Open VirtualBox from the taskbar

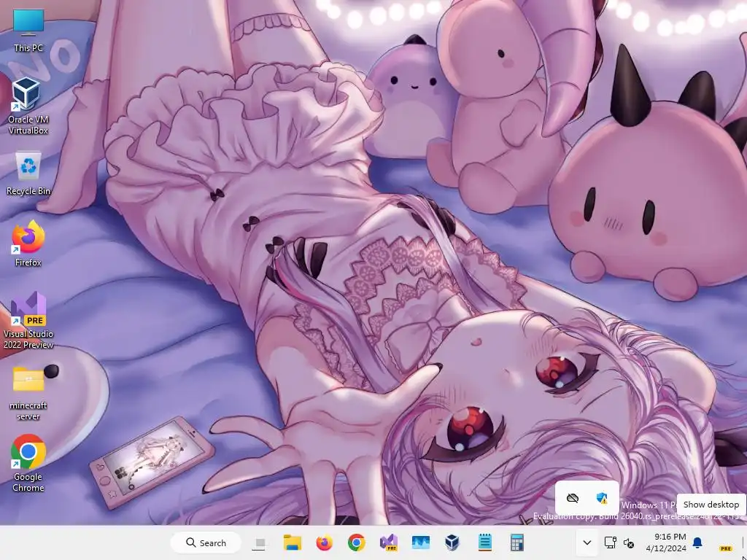[x=452, y=542]
